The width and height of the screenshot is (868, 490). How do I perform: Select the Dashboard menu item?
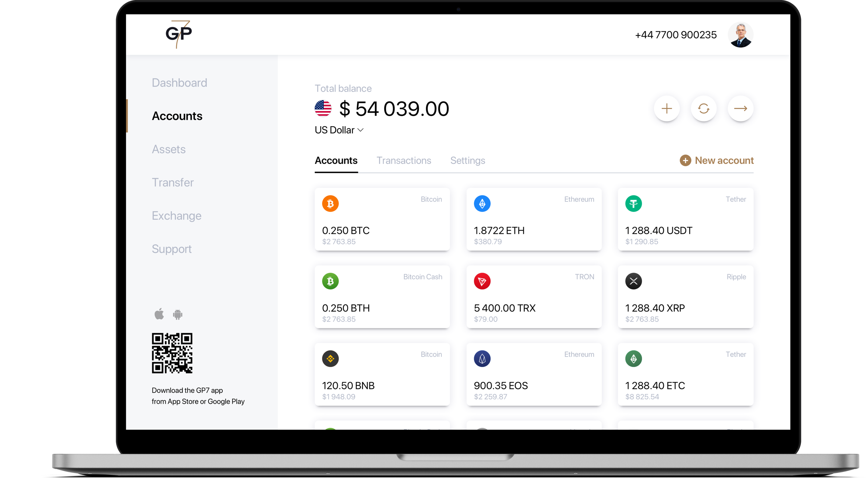(179, 83)
